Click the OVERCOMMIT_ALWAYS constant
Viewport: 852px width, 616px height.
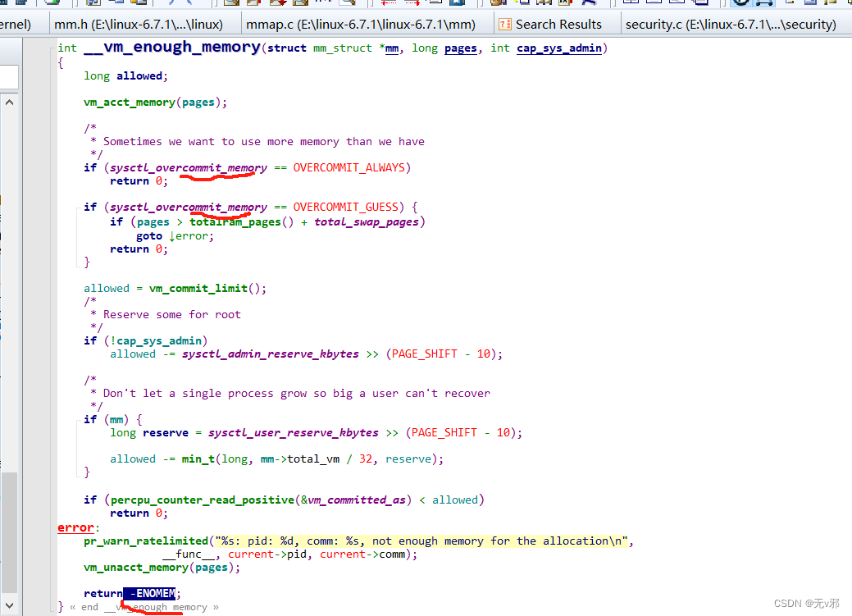[x=349, y=168]
